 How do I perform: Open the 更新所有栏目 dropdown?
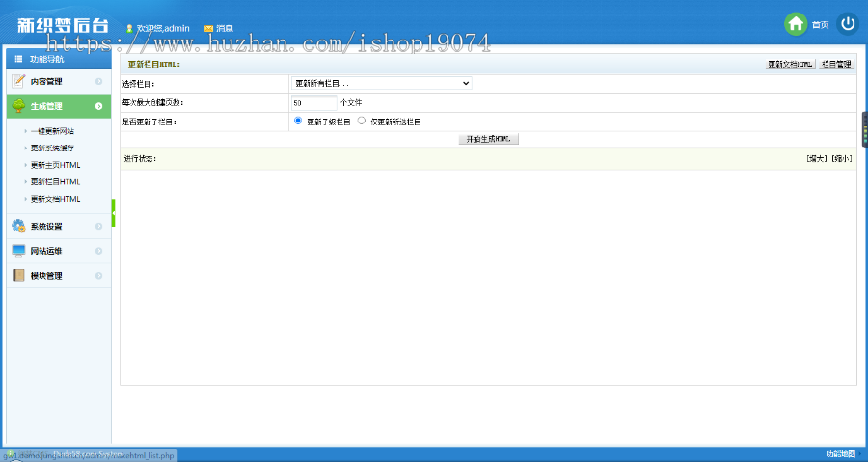tap(381, 83)
